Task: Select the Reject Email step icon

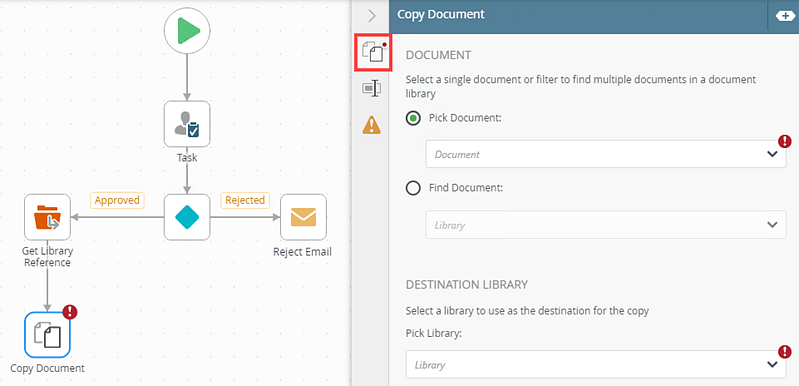Action: [303, 217]
